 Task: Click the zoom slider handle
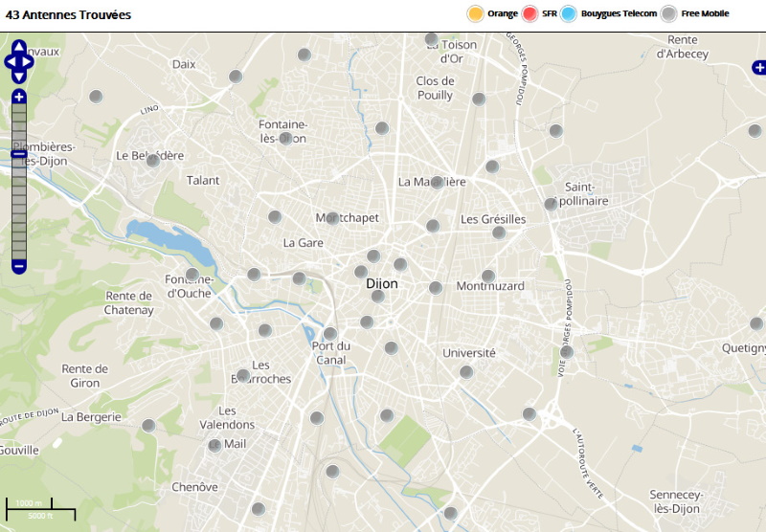click(19, 154)
